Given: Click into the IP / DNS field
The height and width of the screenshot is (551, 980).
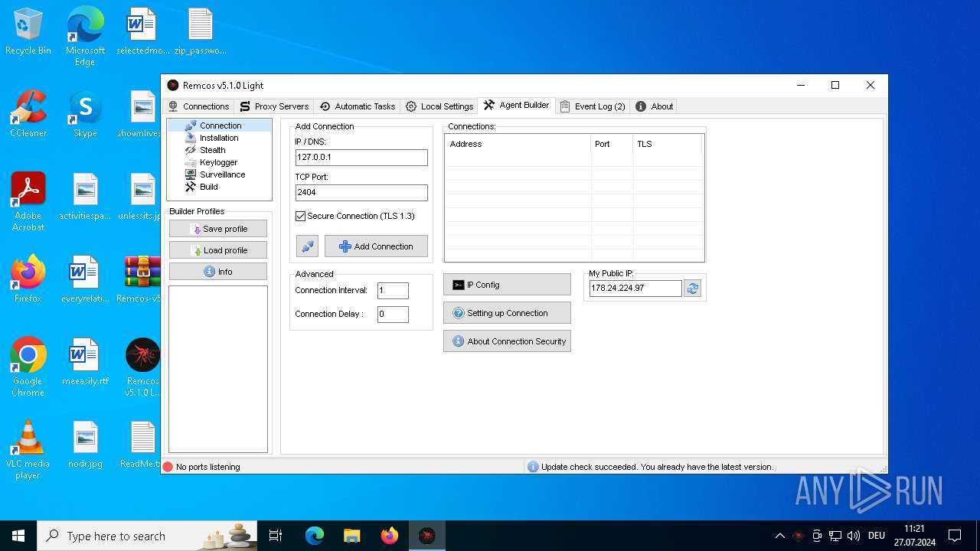Looking at the screenshot, I should click(x=361, y=157).
